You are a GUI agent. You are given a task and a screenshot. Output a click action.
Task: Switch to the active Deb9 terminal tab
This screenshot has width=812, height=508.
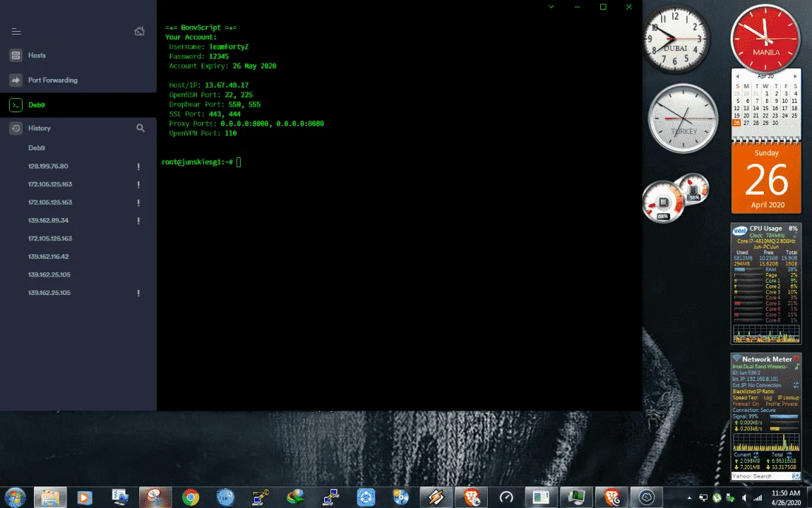[x=78, y=105]
